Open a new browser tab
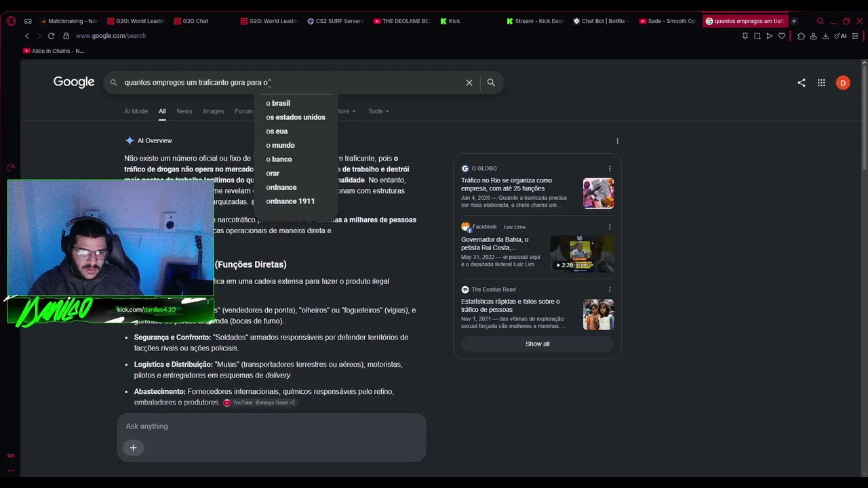The height and width of the screenshot is (488, 868). coord(794,21)
